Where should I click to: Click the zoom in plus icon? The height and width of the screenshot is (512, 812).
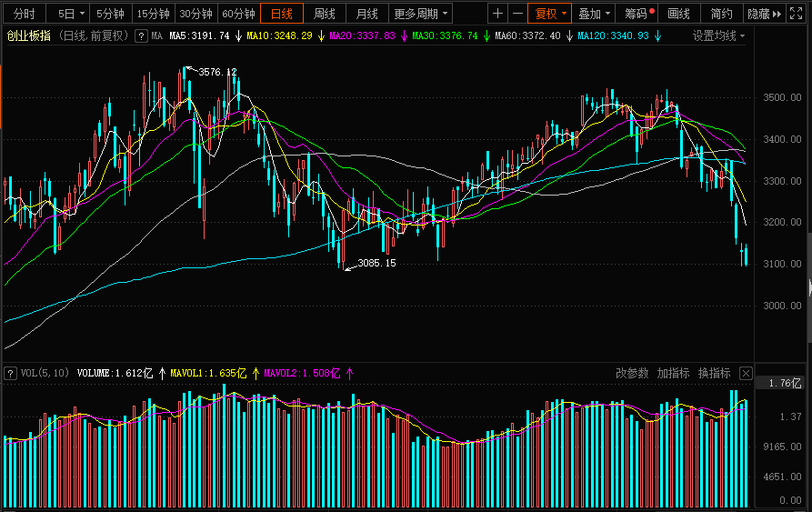497,14
